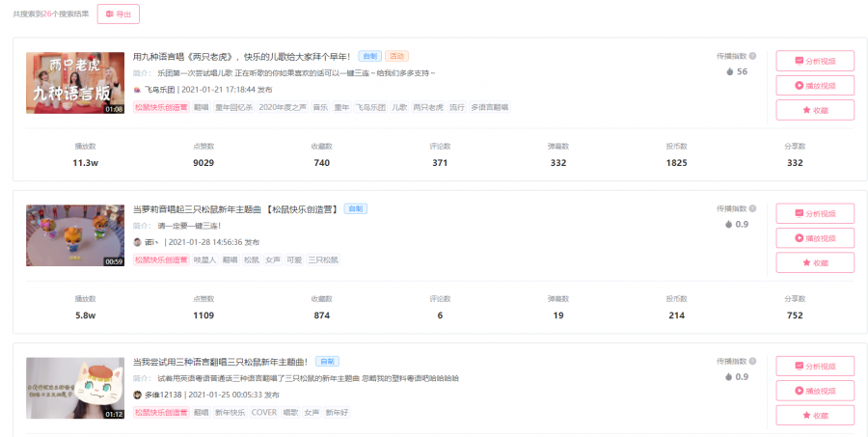
Task: Open title 用九种语言唱《两只老虎》
Action: (241, 57)
